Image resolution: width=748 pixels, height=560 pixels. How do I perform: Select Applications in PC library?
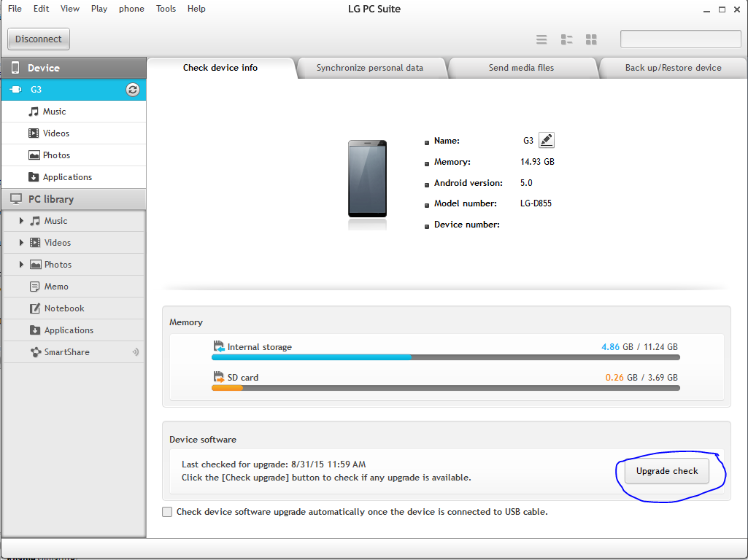74,330
